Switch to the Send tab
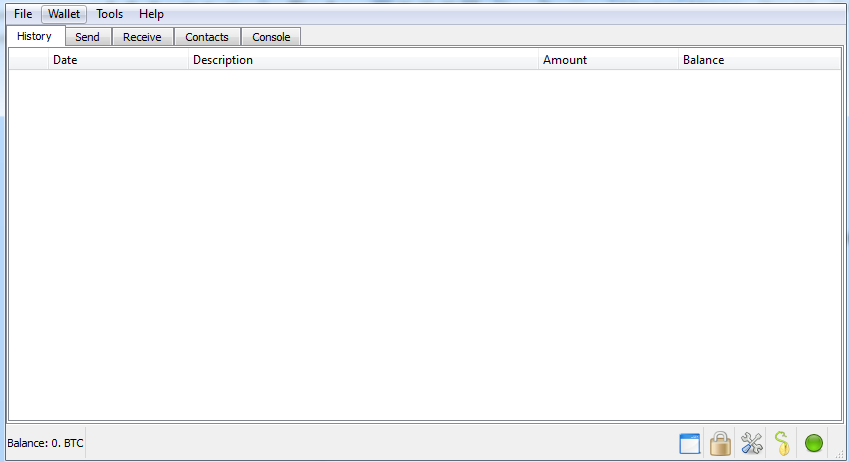 coord(88,37)
